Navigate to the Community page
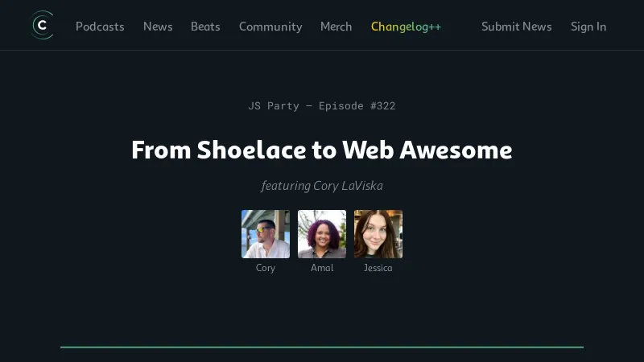The width and height of the screenshot is (644, 362). point(270,27)
